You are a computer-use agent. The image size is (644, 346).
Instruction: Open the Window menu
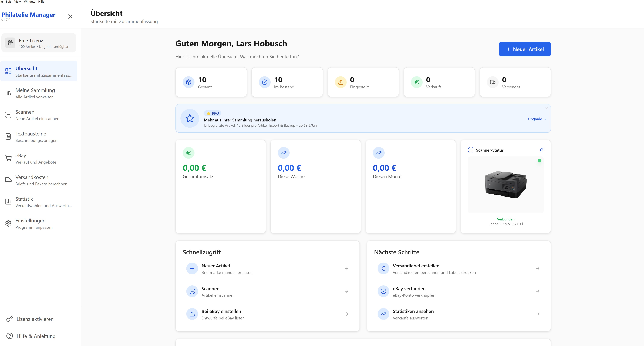(x=29, y=2)
